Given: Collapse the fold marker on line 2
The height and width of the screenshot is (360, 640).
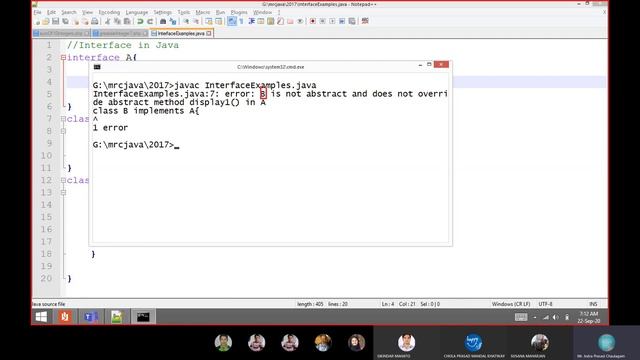Looking at the screenshot, I should [63, 58].
